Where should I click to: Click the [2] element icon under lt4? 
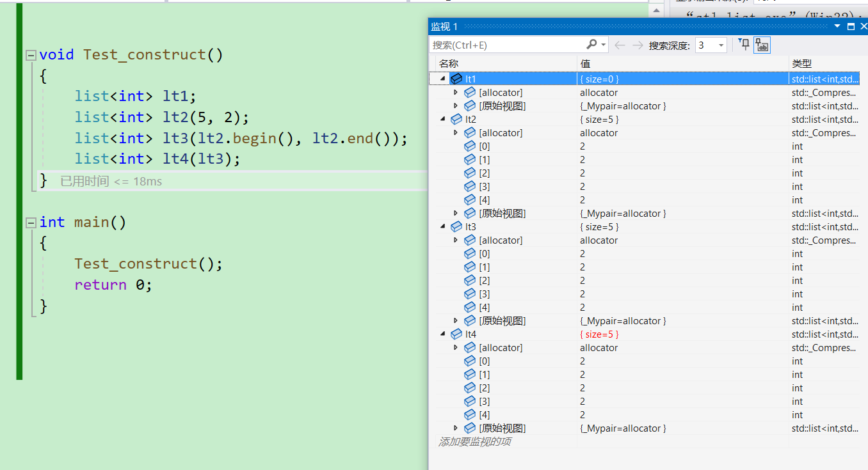tap(470, 388)
